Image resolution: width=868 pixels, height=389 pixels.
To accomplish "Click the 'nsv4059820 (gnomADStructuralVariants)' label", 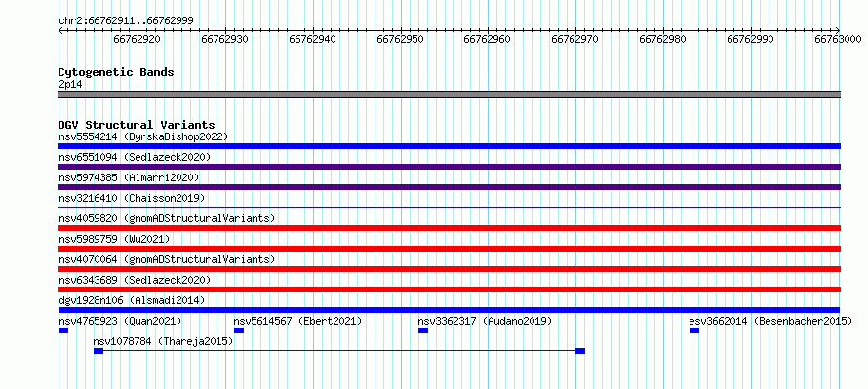I will point(167,218).
